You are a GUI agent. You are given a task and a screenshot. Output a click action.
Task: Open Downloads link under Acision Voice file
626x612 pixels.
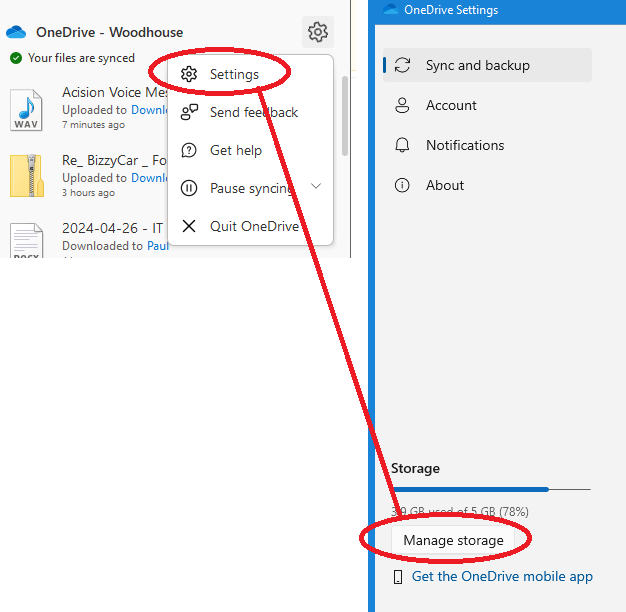(150, 110)
